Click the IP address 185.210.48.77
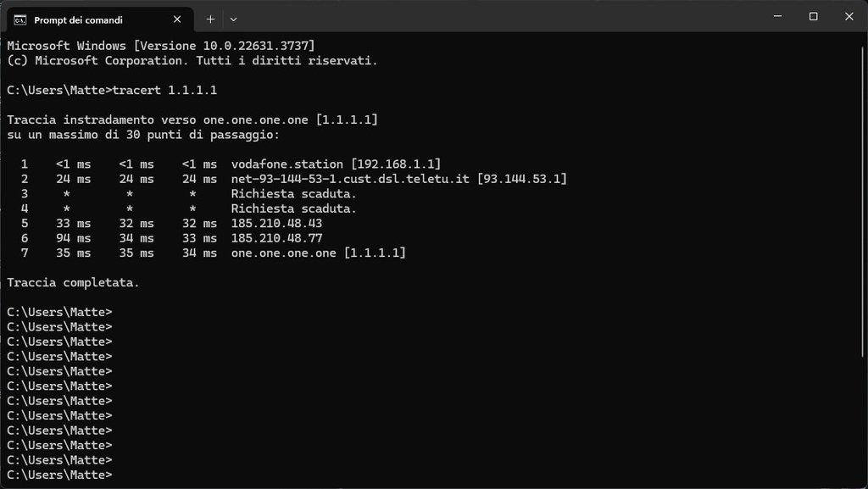This screenshot has width=868, height=489. (x=277, y=238)
